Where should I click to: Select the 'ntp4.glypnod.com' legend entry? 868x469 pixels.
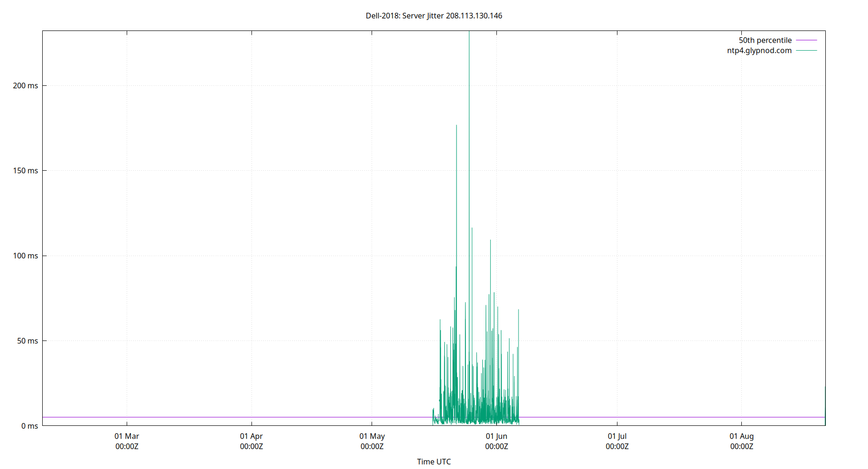coord(759,50)
